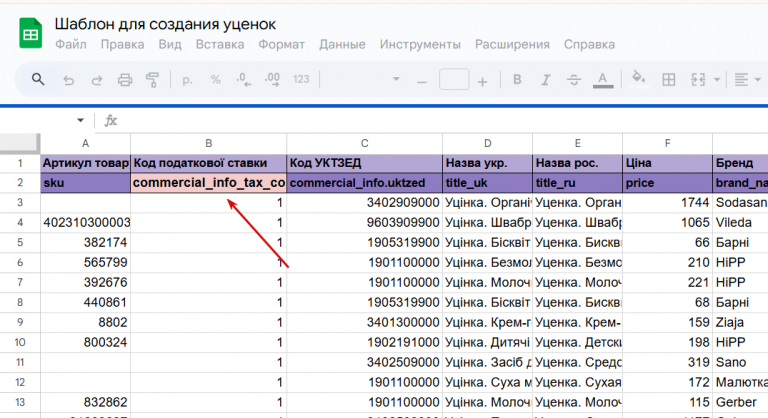Open the borders tool
Image resolution: width=768 pixels, height=418 pixels.
pos(669,79)
